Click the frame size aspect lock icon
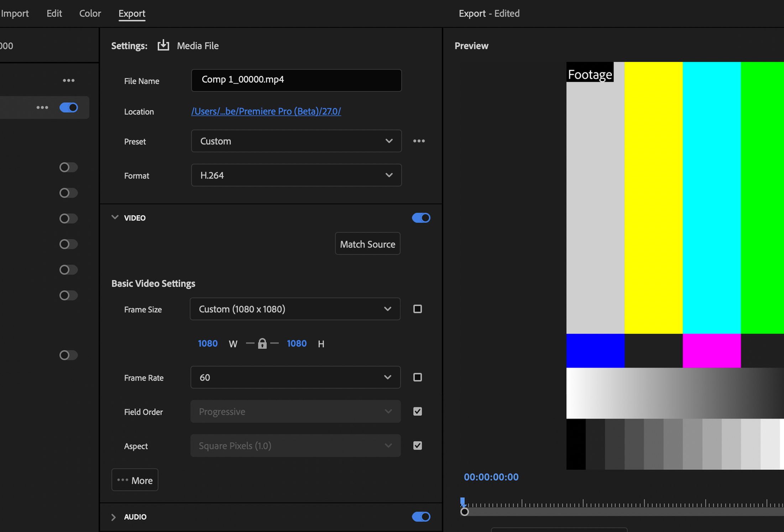This screenshot has width=784, height=532. (262, 343)
